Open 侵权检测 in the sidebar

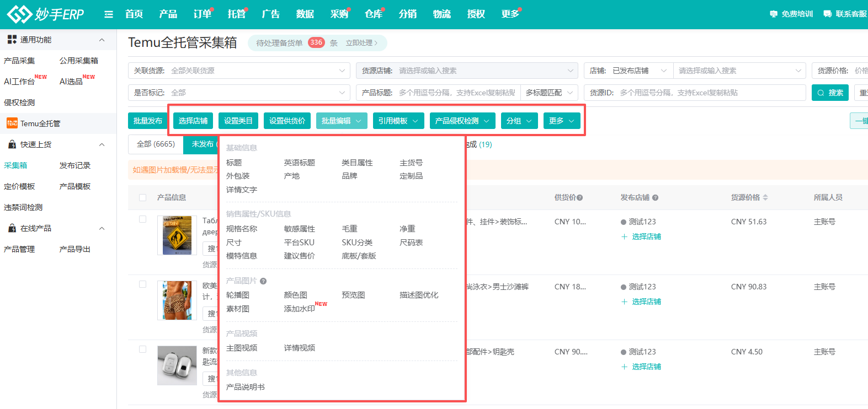[x=19, y=103]
